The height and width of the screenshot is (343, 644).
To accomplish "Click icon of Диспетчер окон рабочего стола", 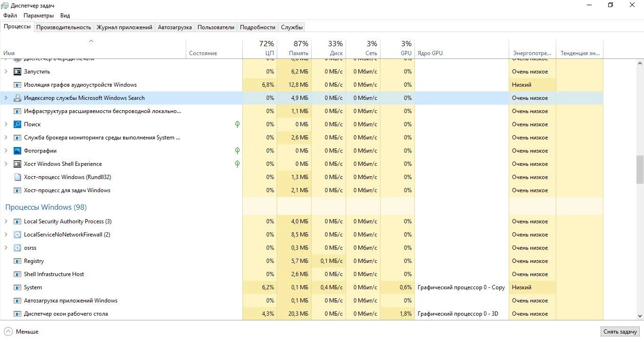I will tap(17, 314).
